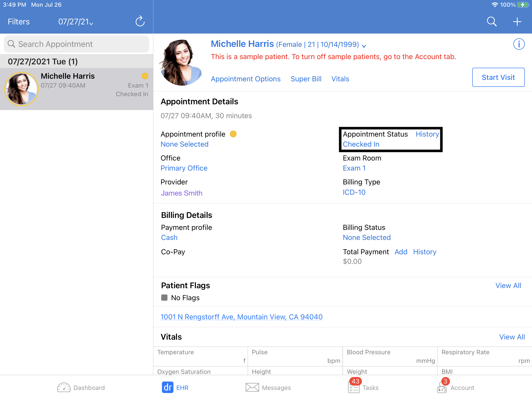Change the Cash payment profile
532x399 pixels.
click(169, 237)
